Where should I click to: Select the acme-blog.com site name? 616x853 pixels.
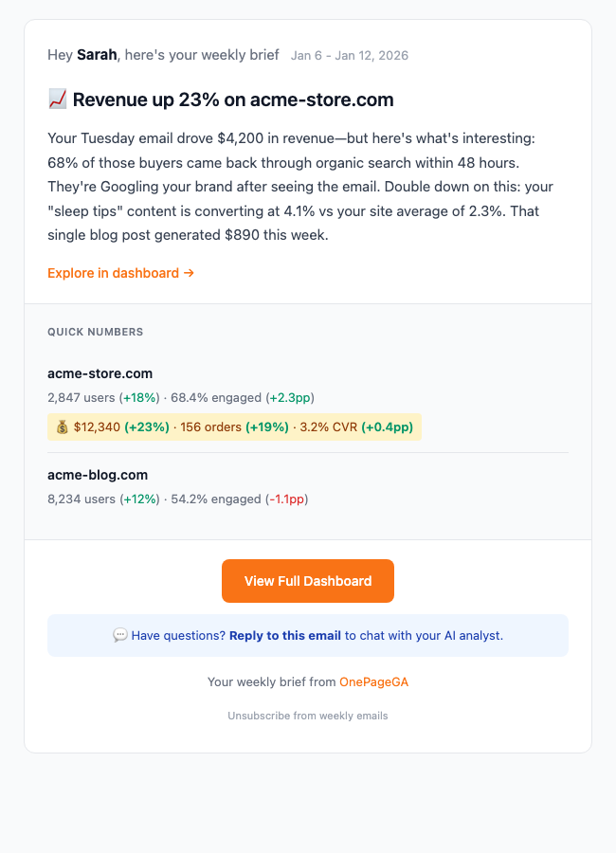point(98,475)
